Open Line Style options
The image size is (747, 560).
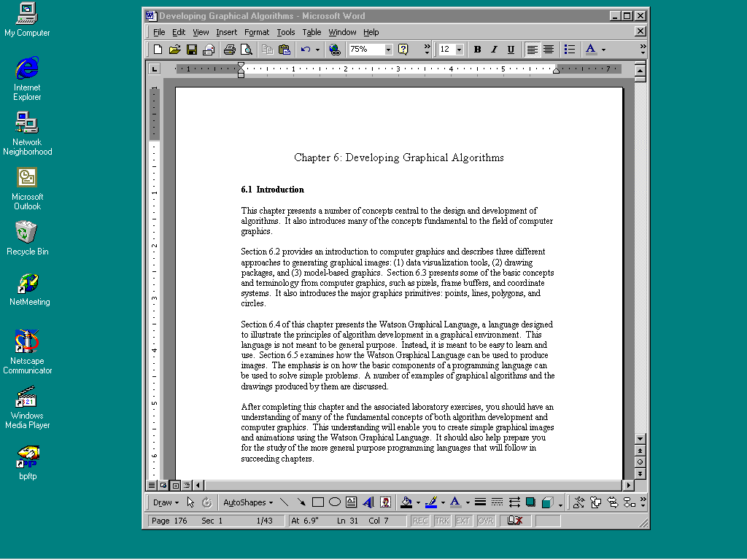coord(480,502)
